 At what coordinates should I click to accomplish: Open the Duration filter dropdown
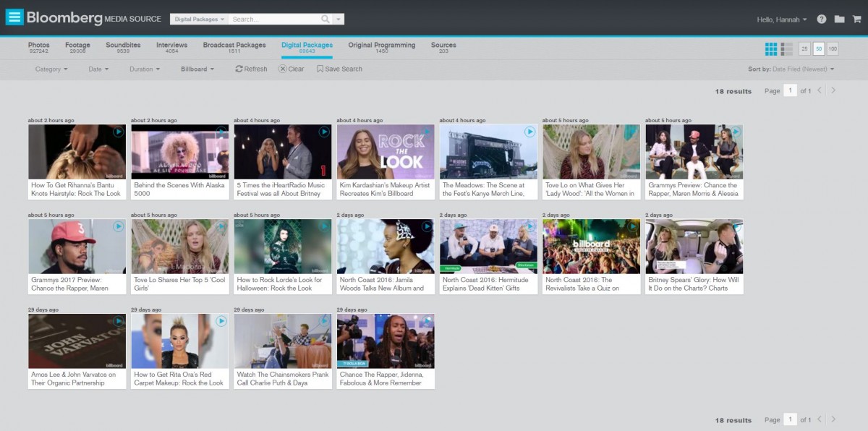pyautogui.click(x=145, y=69)
